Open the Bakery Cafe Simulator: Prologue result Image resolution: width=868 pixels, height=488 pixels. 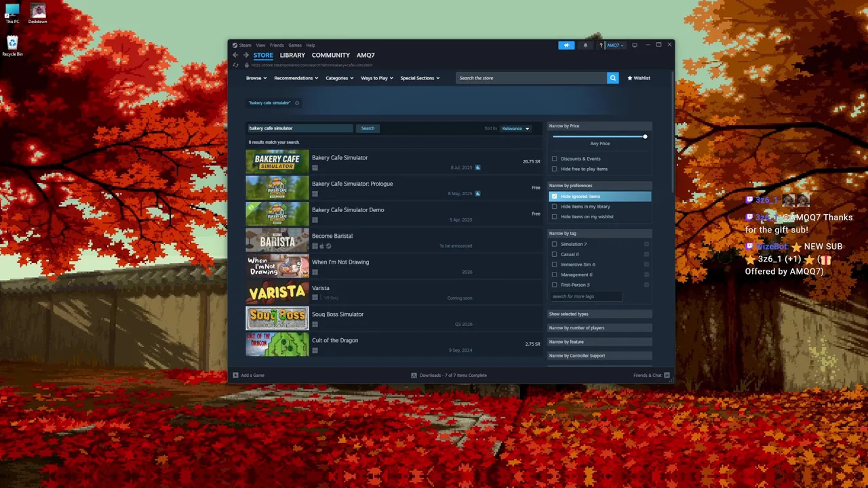(393, 188)
